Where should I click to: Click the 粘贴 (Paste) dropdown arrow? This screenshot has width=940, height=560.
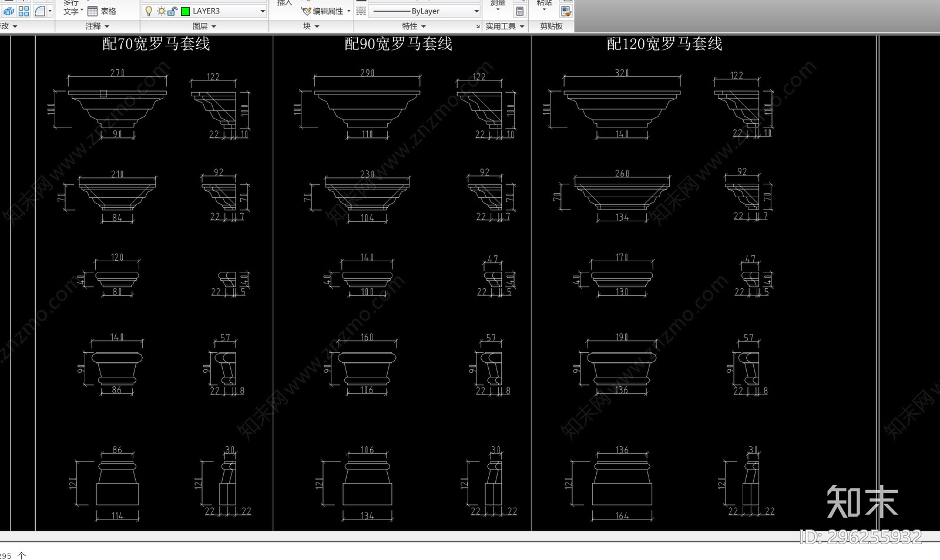point(544,10)
